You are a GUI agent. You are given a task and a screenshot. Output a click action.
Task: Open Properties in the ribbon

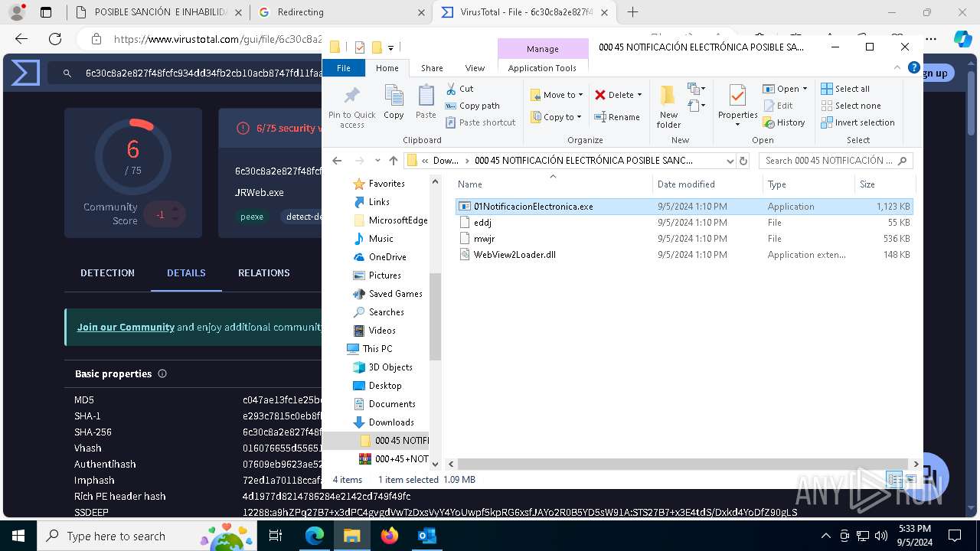[737, 106]
